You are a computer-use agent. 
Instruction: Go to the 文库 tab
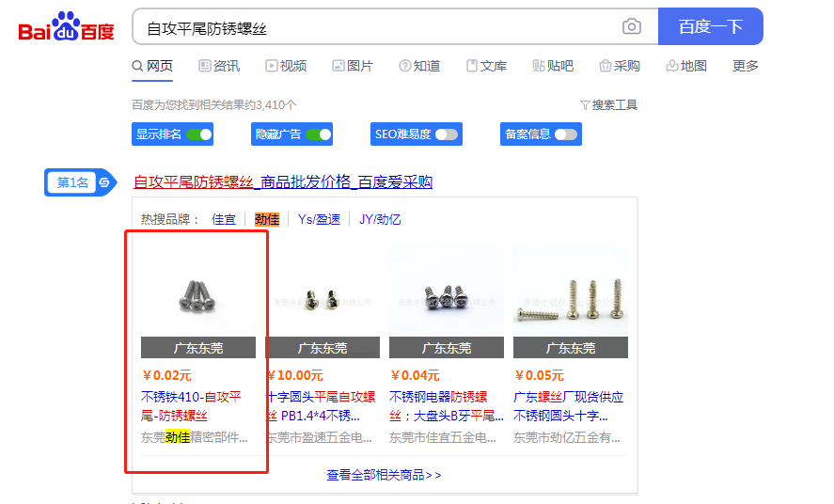pyautogui.click(x=487, y=66)
